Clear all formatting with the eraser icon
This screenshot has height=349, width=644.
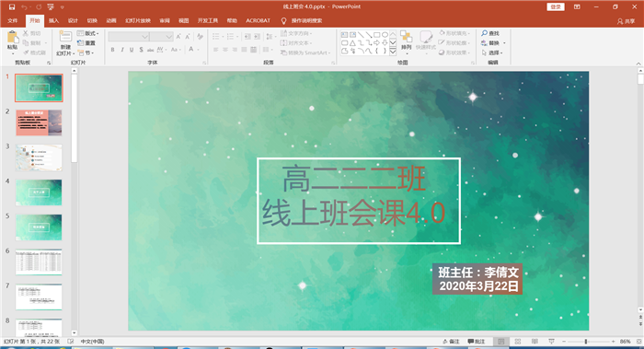(200, 37)
